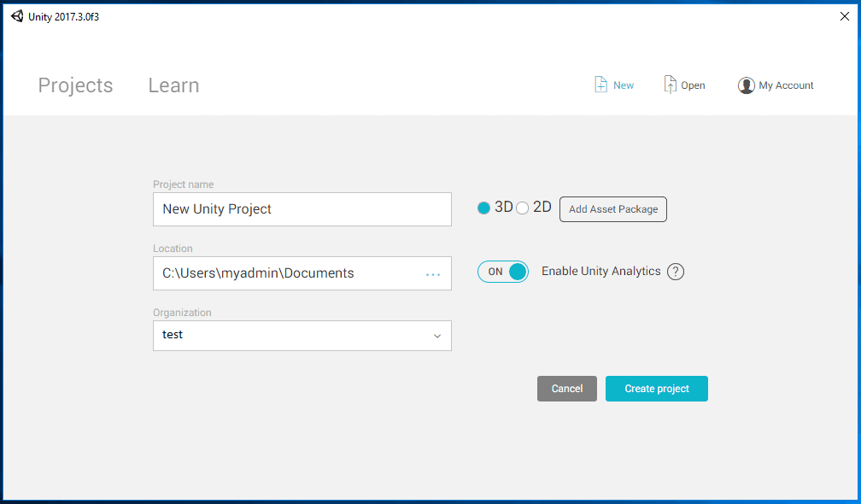This screenshot has height=504, width=861.
Task: Click the Add Asset Package button
Action: tap(612, 209)
